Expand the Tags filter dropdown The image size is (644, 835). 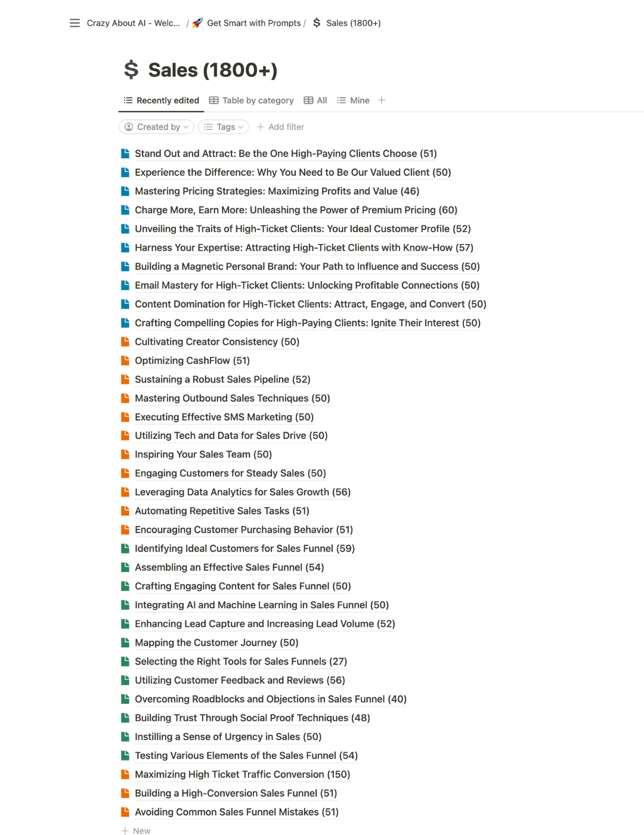(x=224, y=127)
